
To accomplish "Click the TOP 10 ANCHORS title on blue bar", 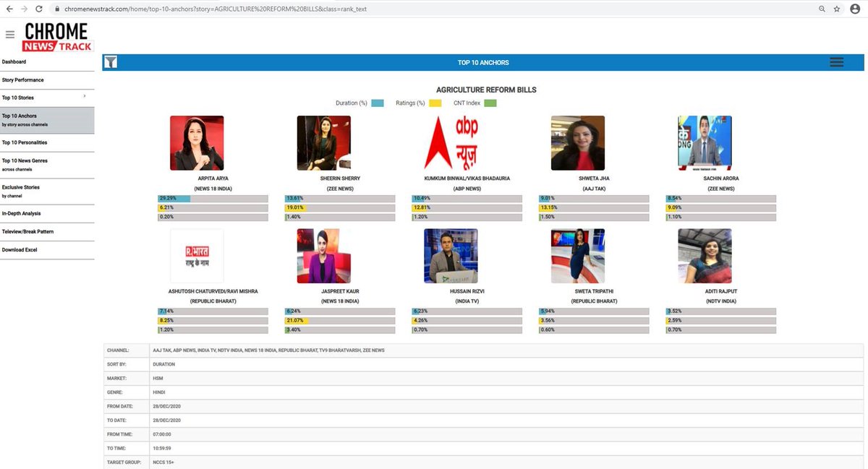I will [483, 63].
